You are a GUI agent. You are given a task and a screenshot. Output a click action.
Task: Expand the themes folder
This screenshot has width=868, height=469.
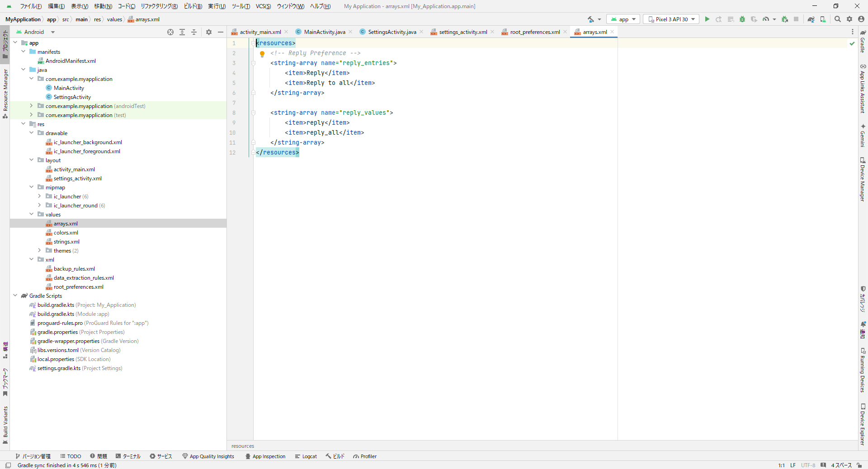39,250
